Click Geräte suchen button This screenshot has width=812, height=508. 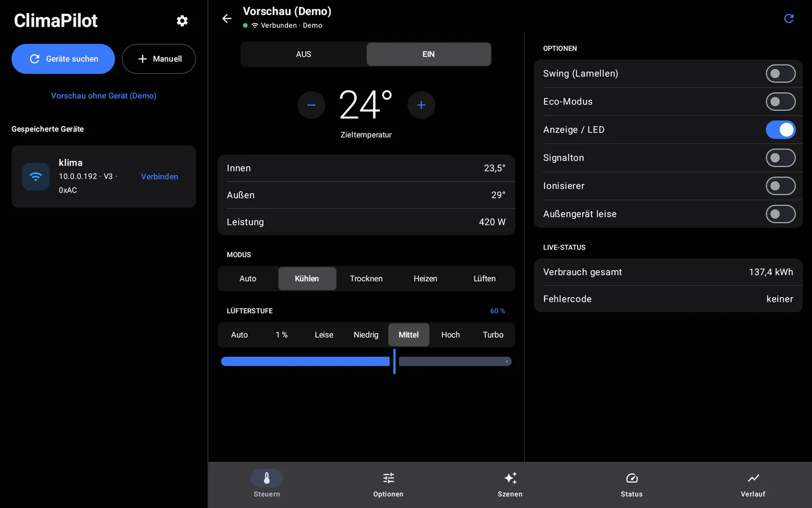click(x=63, y=59)
